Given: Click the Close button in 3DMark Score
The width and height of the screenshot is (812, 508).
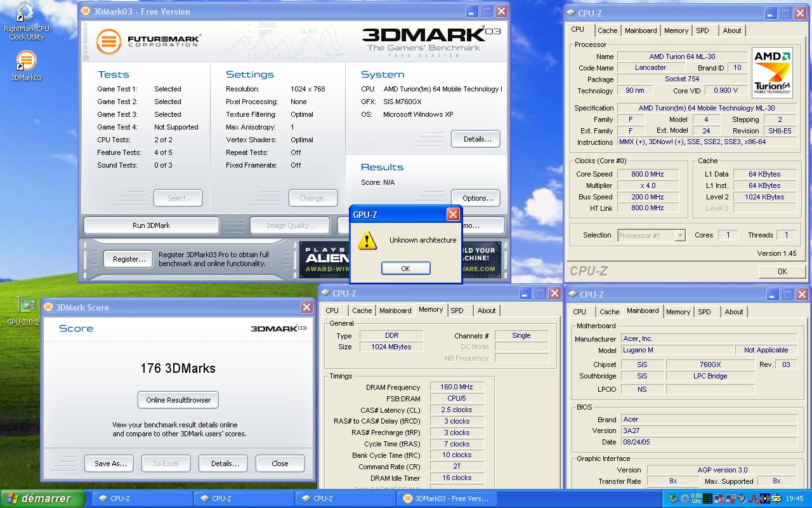Looking at the screenshot, I should click(x=280, y=464).
